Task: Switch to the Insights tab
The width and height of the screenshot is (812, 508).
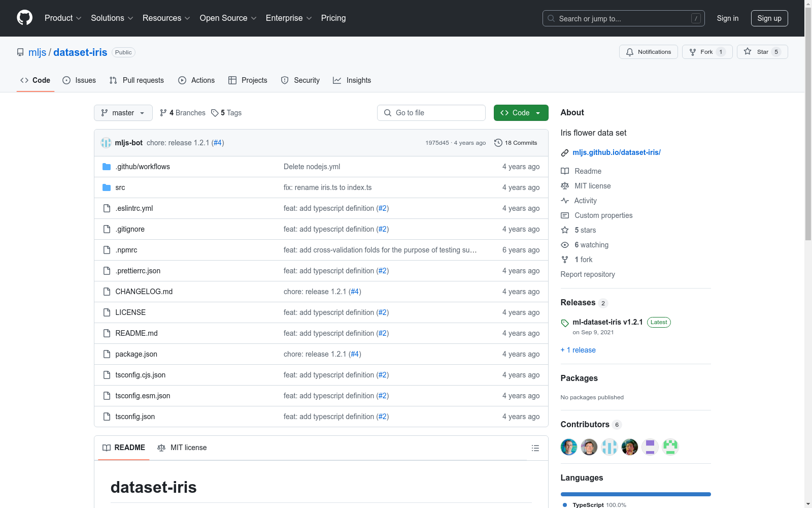Action: coord(352,80)
